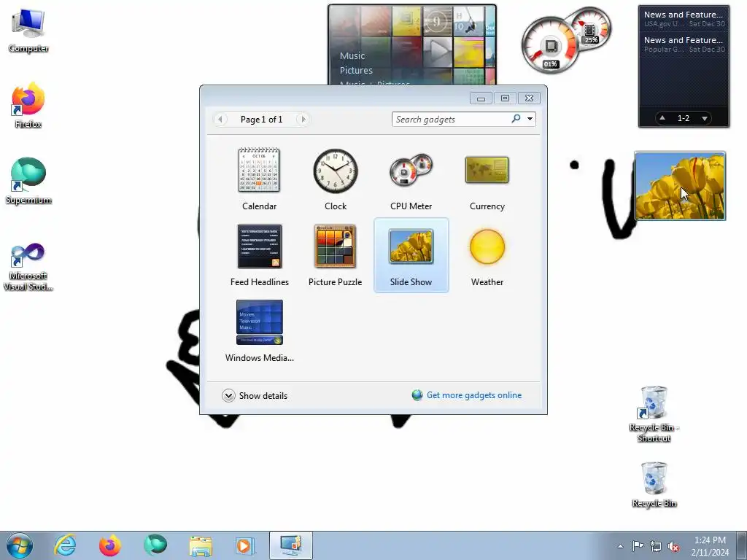
Task: Page down in Feed Headlines gadget
Action: point(705,118)
